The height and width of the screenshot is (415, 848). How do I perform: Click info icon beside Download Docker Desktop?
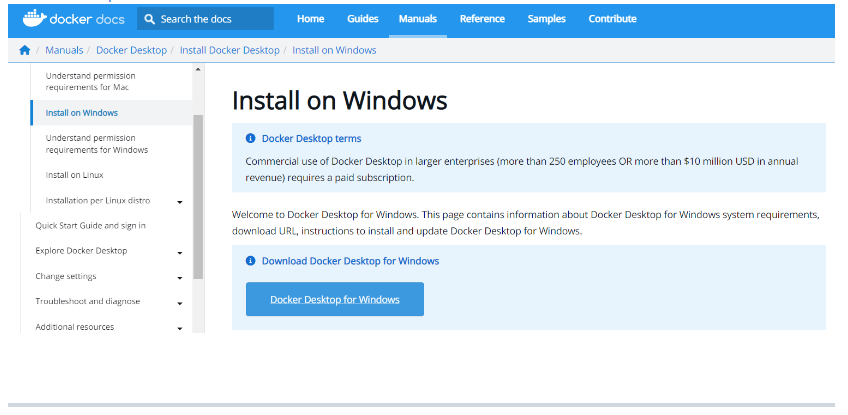[x=250, y=261]
